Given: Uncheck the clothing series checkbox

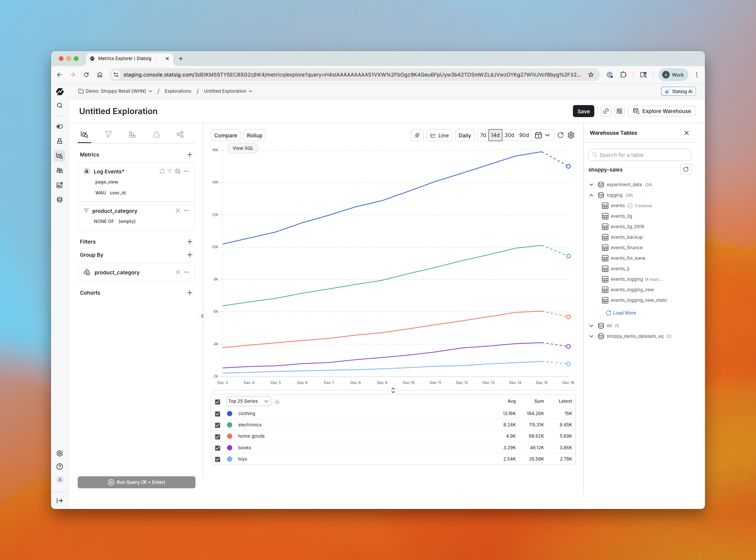Looking at the screenshot, I should pyautogui.click(x=218, y=414).
